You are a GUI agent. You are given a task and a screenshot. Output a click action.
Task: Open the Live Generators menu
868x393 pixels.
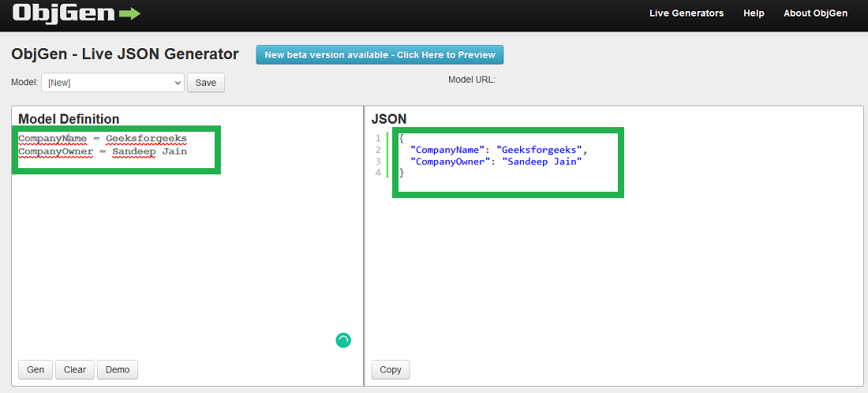[687, 13]
